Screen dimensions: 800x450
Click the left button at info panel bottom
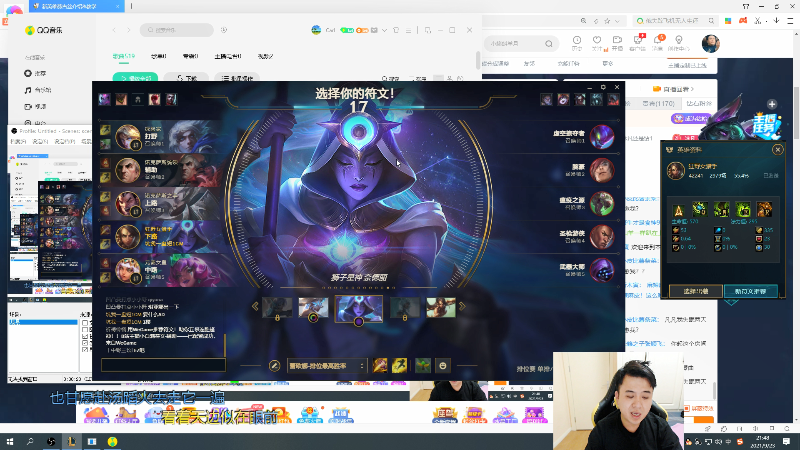tap(696, 291)
